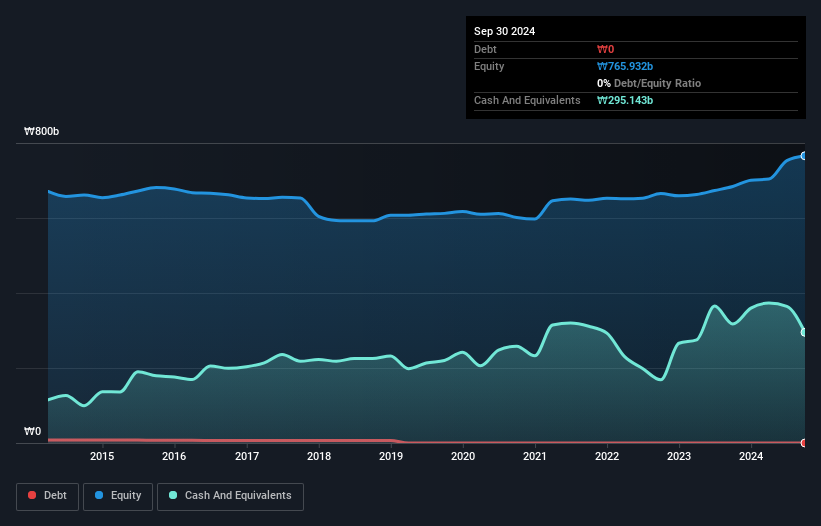Select the ₩765.932b equity value in tooltip

coord(625,66)
